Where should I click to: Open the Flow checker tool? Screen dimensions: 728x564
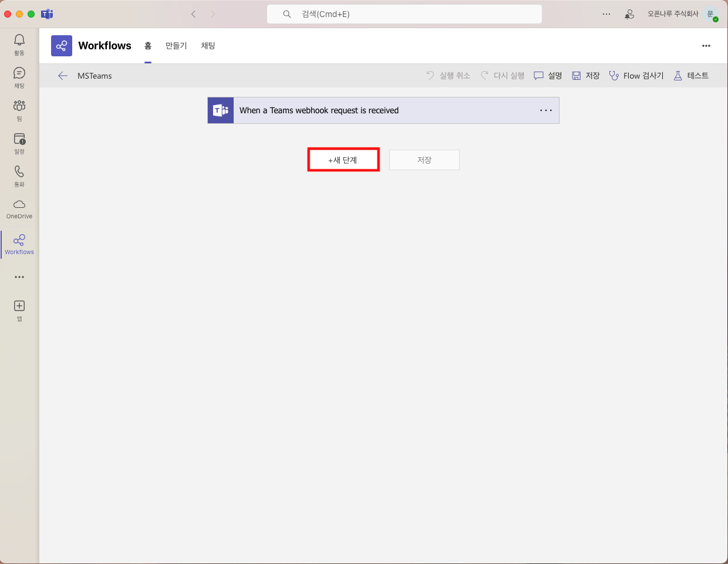coord(636,76)
